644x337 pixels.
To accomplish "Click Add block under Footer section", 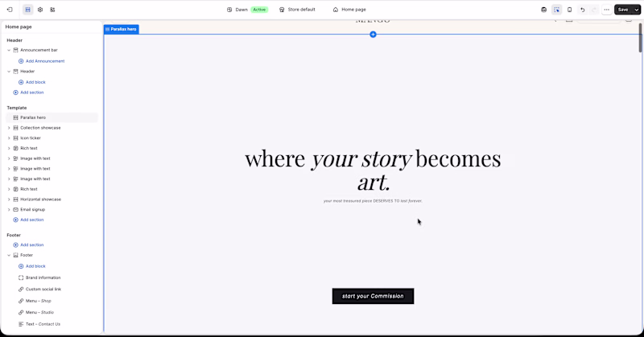I will coord(35,266).
